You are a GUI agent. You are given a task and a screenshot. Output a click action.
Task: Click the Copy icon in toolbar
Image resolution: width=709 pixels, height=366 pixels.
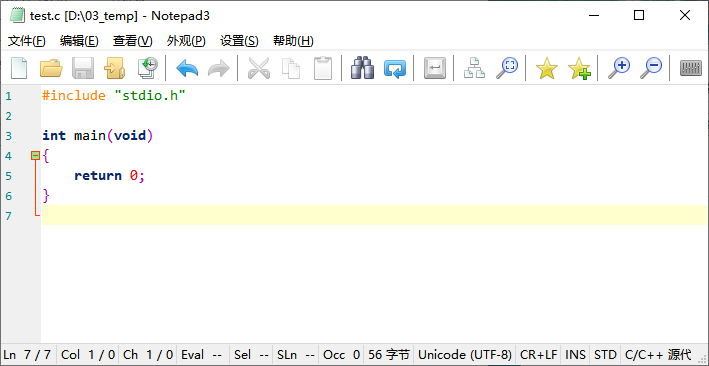coord(291,68)
